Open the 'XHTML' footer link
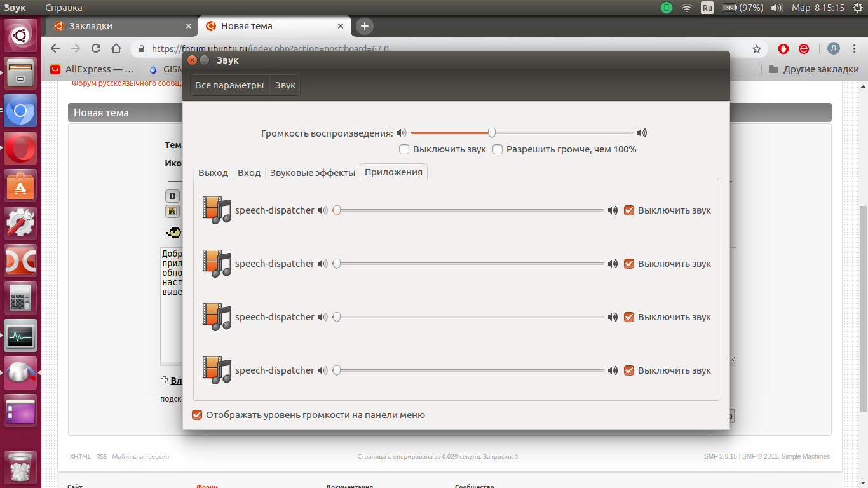The height and width of the screenshot is (488, 868). click(x=80, y=456)
